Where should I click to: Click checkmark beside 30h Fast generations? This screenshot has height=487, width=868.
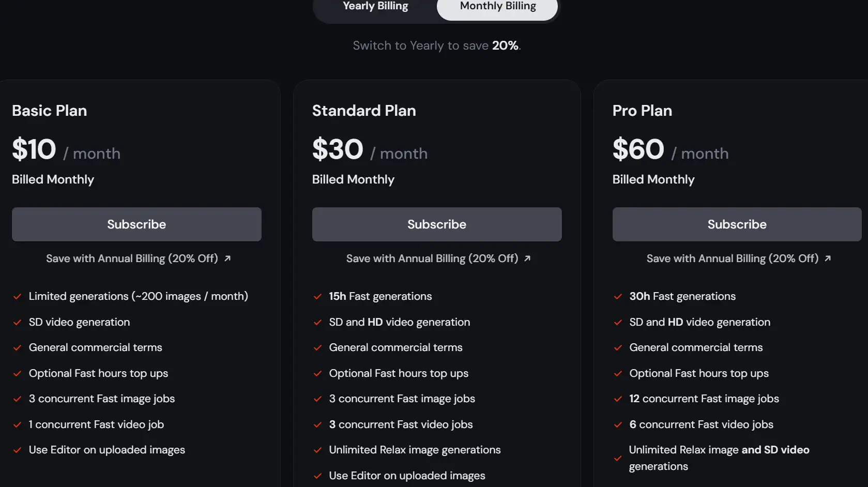pyautogui.click(x=618, y=297)
